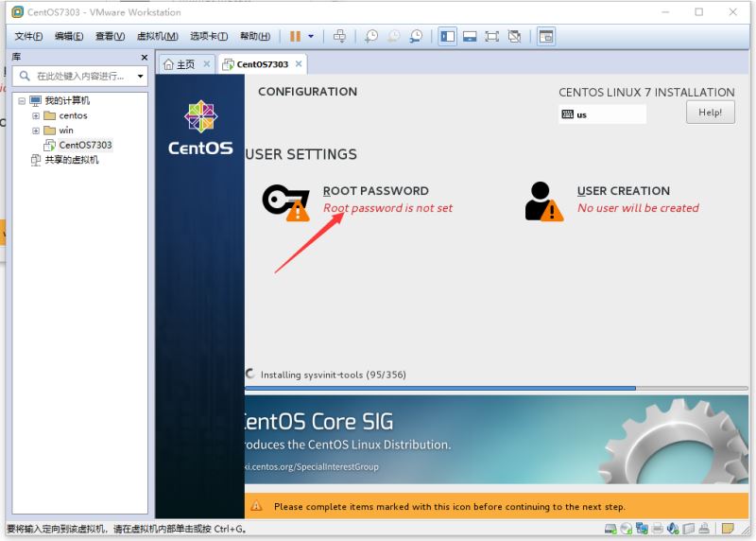Image resolution: width=756 pixels, height=541 pixels.
Task: Open ROOT PASSWORD settings
Action: pyautogui.click(x=375, y=191)
